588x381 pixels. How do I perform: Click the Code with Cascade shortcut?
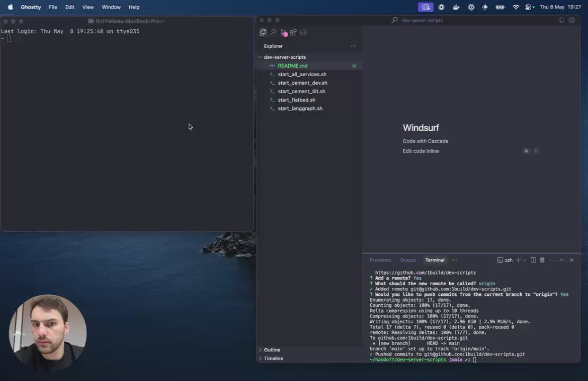coord(425,141)
